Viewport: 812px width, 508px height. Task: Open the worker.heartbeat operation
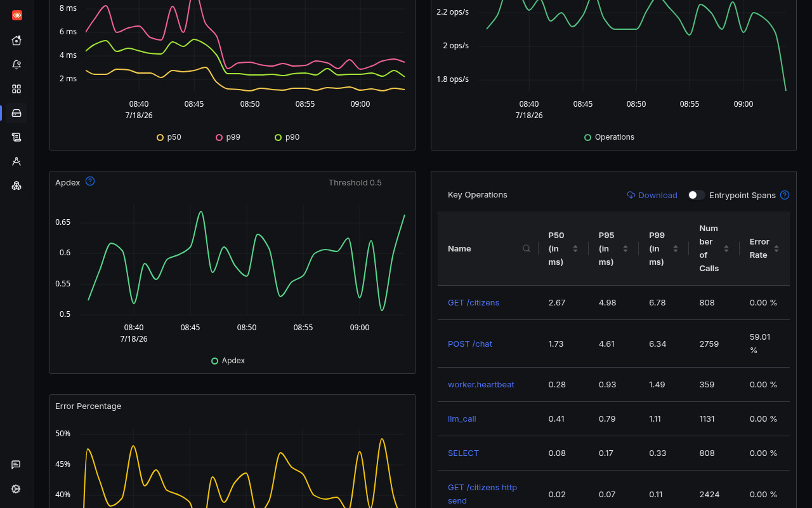coord(481,384)
